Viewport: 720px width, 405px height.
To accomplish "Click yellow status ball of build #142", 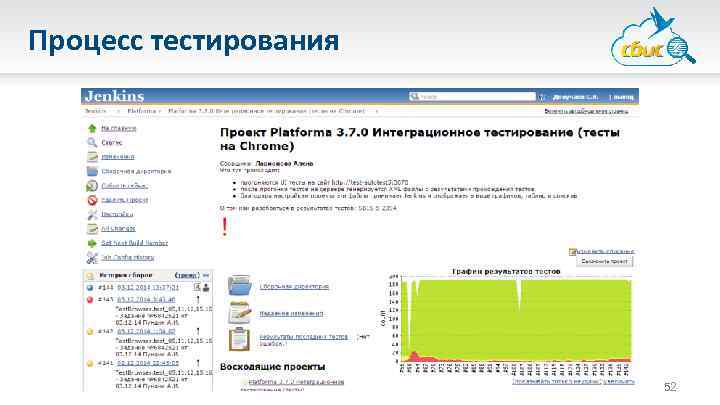I will [90, 332].
